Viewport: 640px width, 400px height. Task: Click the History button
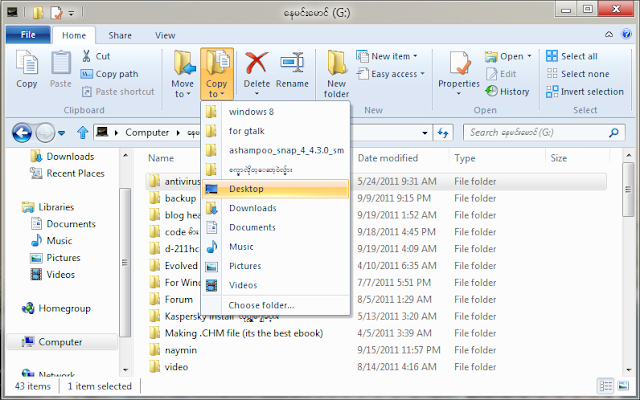tap(507, 91)
